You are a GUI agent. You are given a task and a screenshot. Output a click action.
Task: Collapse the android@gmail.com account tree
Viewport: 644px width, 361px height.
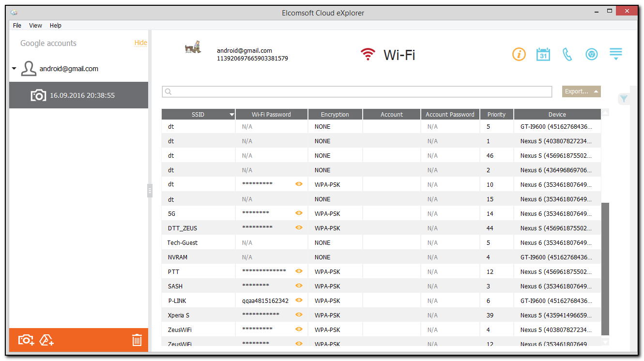[14, 68]
